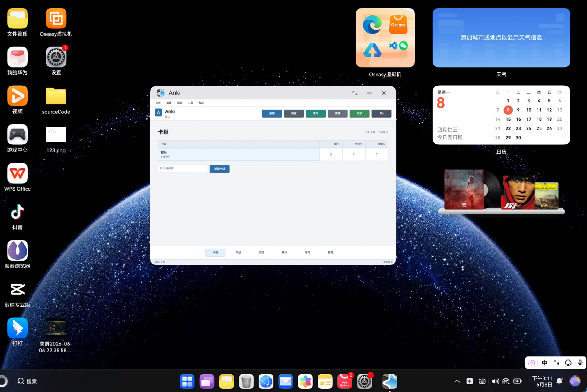Image resolution: width=587 pixels, height=392 pixels.
Task: Expand the system tray chevron
Action: pyautogui.click(x=457, y=381)
